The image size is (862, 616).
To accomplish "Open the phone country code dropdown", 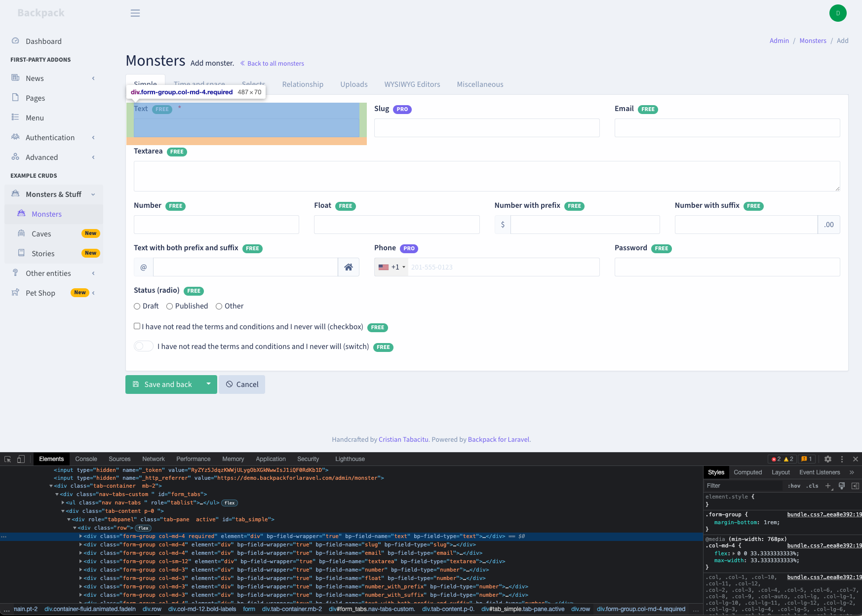I will point(392,267).
